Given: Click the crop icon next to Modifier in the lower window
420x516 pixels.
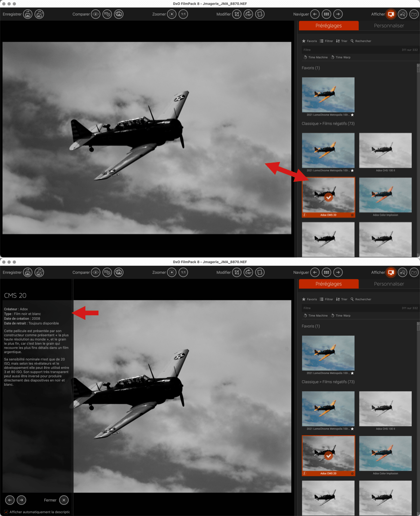Looking at the screenshot, I should [x=237, y=273].
